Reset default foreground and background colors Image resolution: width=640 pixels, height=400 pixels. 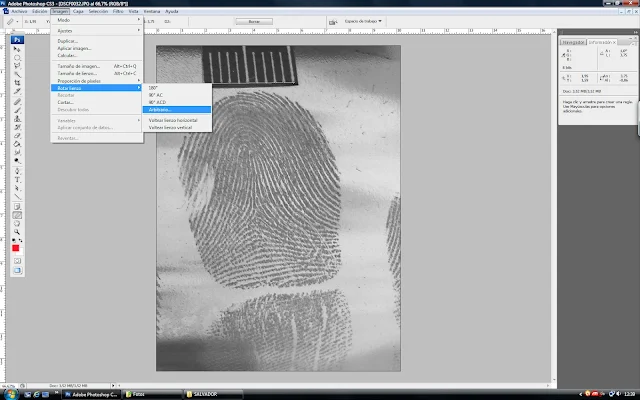14,240
